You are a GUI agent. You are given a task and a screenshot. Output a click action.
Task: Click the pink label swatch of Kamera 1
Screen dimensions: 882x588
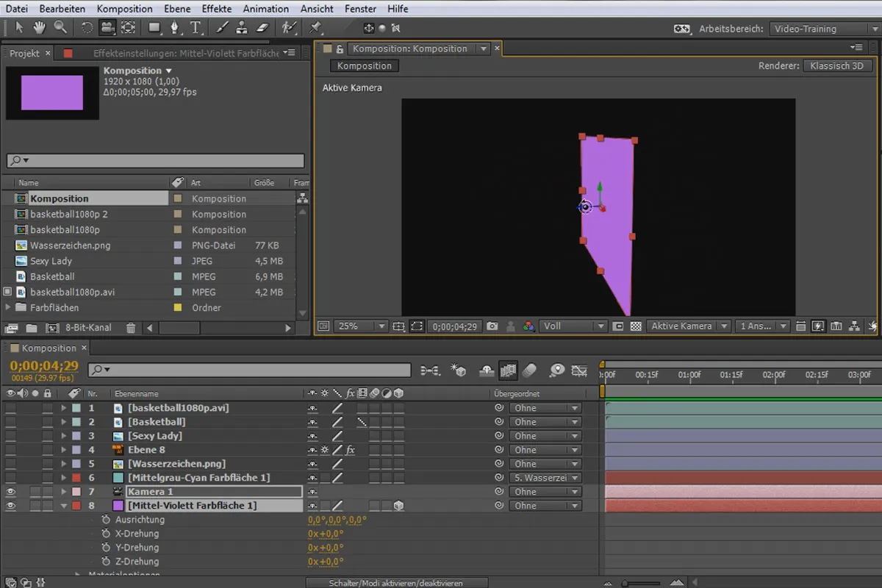tap(76, 492)
